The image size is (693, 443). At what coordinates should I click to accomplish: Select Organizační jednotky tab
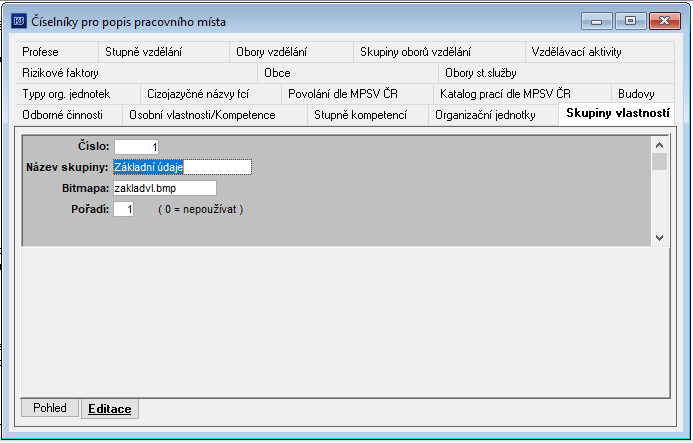(493, 115)
